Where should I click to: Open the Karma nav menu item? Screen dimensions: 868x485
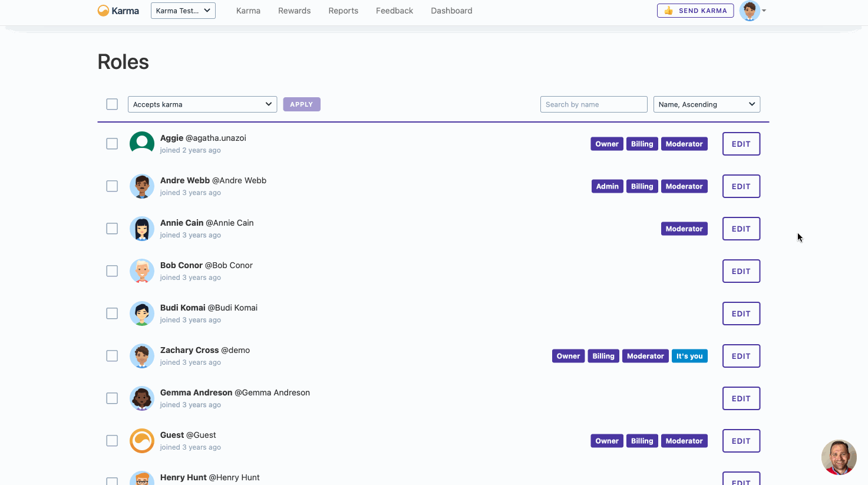[248, 11]
